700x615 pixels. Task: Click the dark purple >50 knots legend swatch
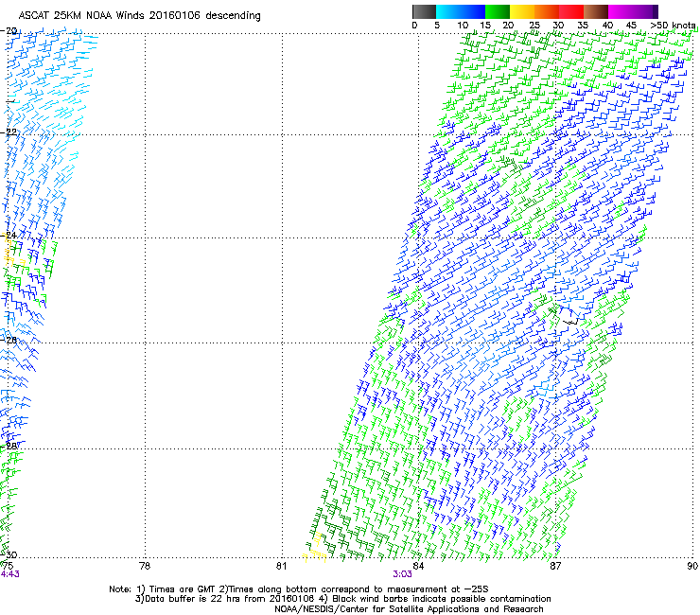coord(655,11)
